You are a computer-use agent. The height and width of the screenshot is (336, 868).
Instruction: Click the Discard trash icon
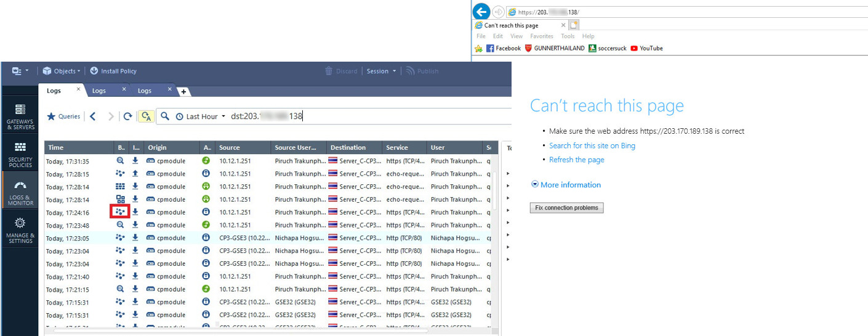click(329, 71)
